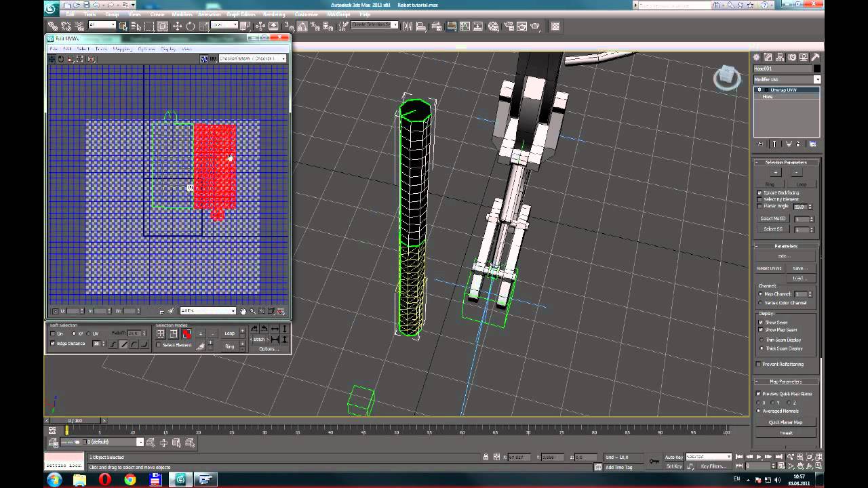
Task: Open the Rendering menu in main menu bar
Action: click(x=274, y=14)
